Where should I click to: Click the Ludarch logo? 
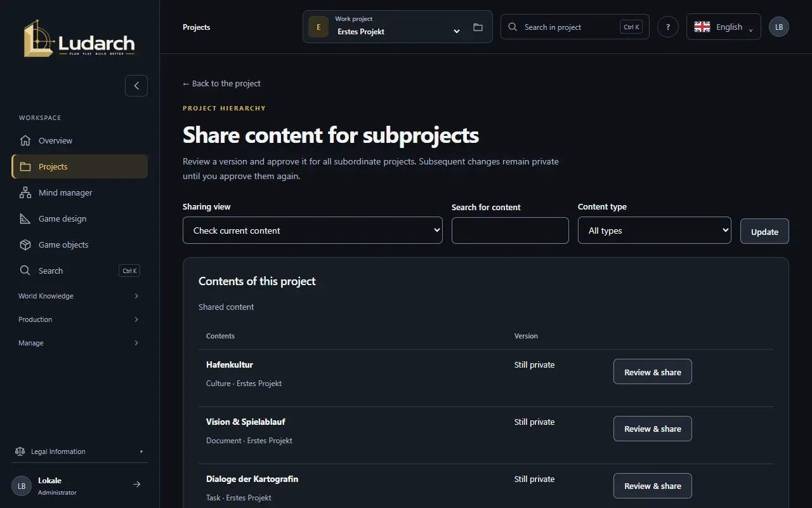click(79, 38)
